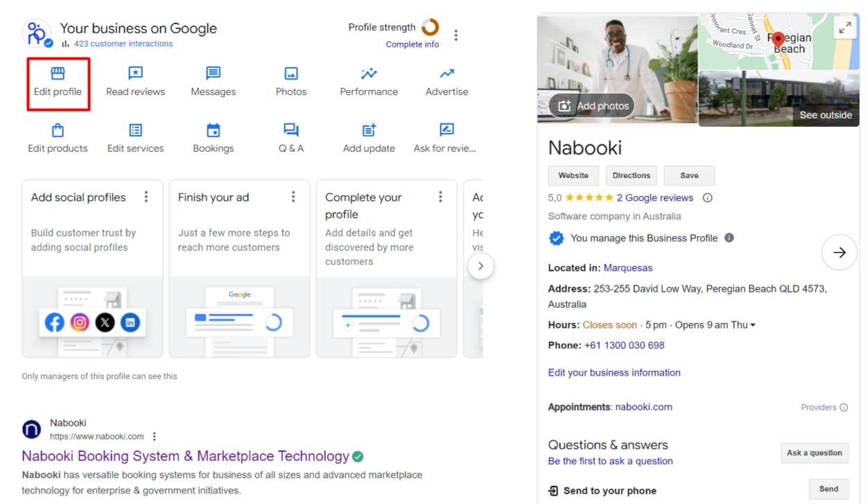868x504 pixels.
Task: Click the Marquesas location link
Action: [x=628, y=268]
